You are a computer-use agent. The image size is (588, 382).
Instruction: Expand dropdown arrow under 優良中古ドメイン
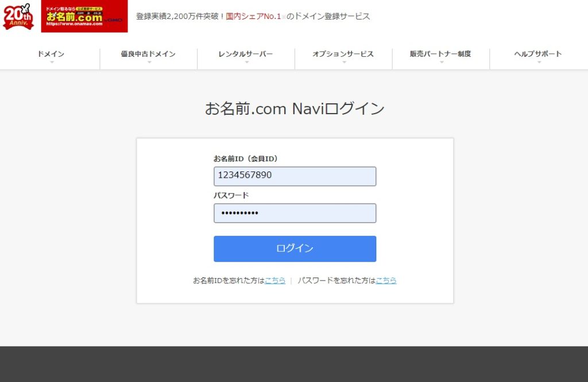coord(149,62)
